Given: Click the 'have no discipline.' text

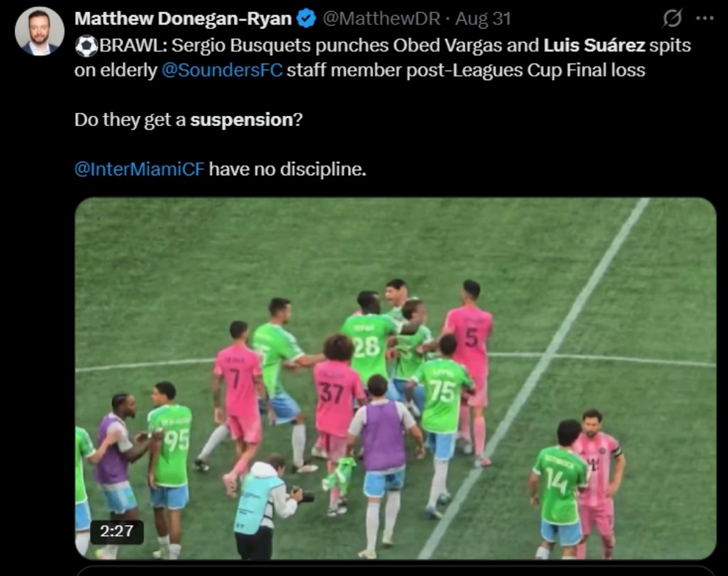Looking at the screenshot, I should (x=288, y=169).
